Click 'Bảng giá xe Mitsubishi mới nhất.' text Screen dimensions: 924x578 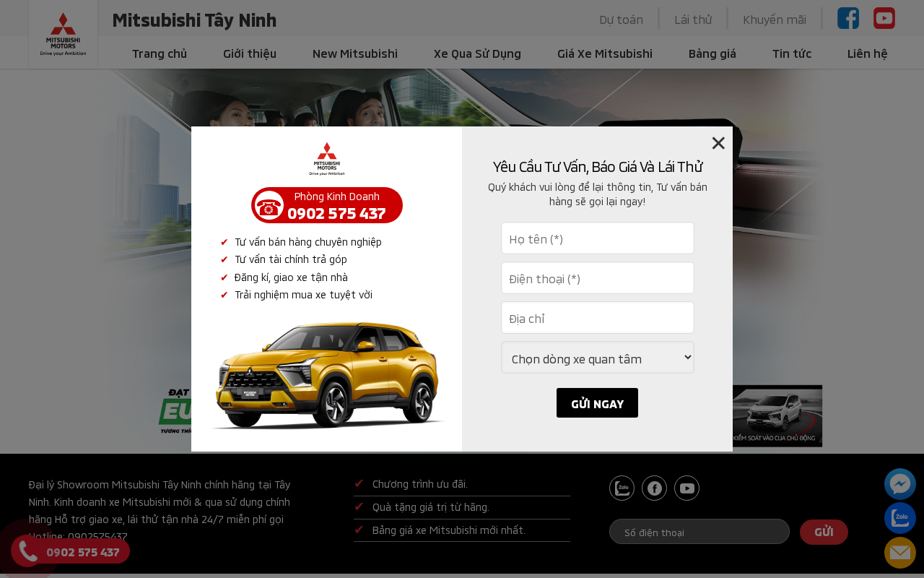pyautogui.click(x=449, y=530)
